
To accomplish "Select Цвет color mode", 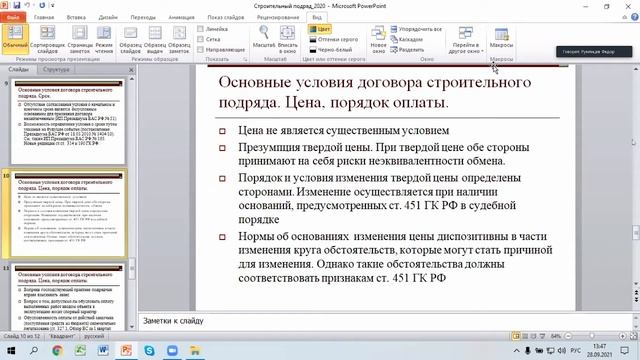I will (x=320, y=29).
